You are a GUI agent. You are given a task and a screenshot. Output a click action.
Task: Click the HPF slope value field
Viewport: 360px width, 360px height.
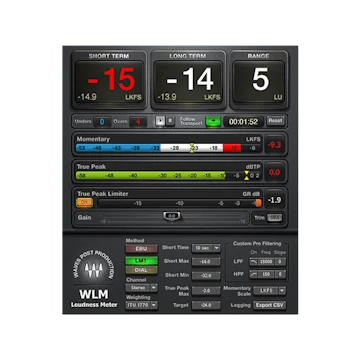(x=281, y=274)
